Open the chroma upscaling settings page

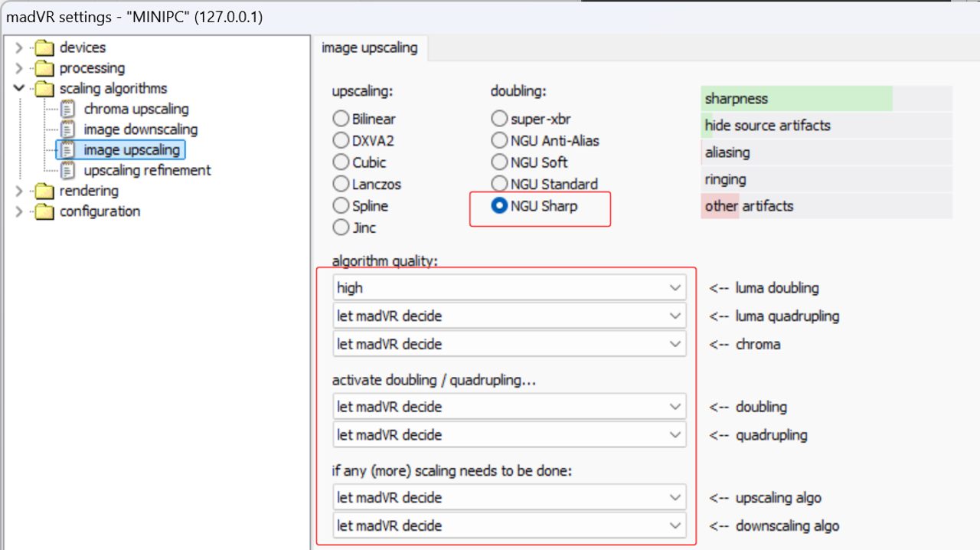click(x=136, y=110)
